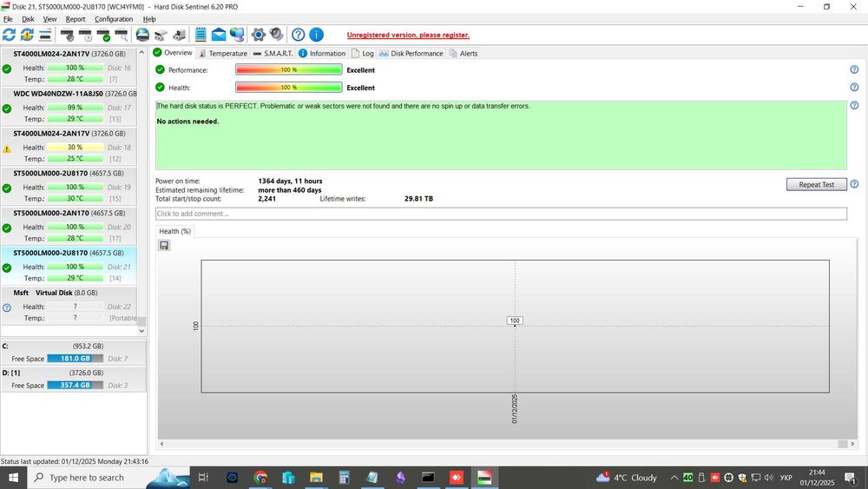This screenshot has height=489, width=868.
Task: Click the comment field 'Click to add comment'
Action: (501, 214)
